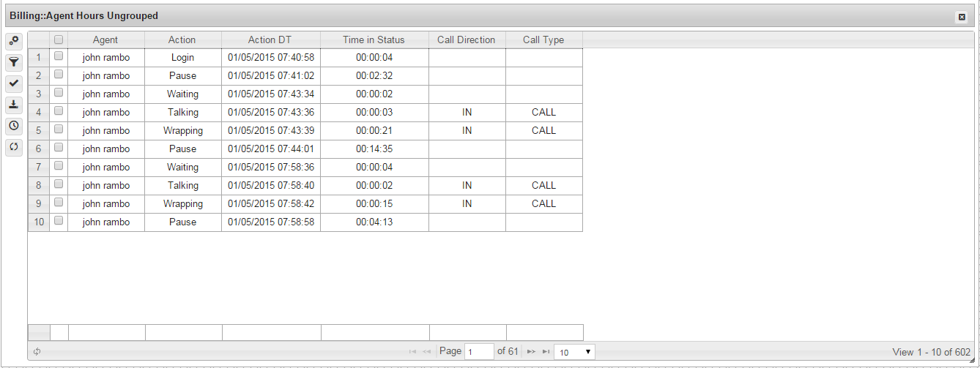
Task: Click the checkmark icon in left toolbar
Action: [x=14, y=83]
